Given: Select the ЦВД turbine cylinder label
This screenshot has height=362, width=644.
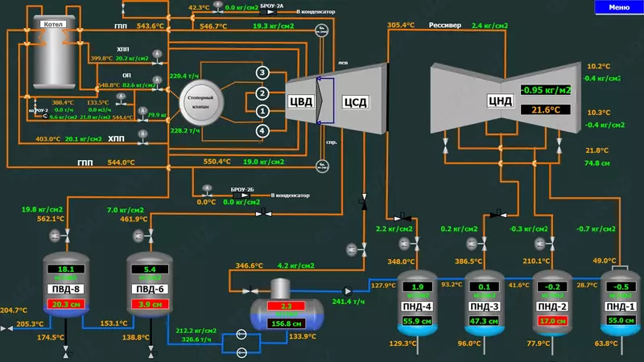Looking at the screenshot, I should [301, 101].
